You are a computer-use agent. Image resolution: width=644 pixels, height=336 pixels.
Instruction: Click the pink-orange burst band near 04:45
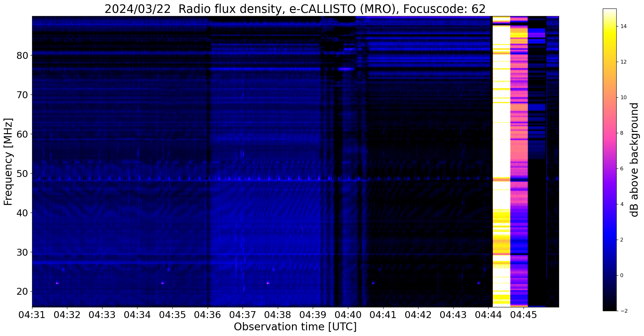519,161
